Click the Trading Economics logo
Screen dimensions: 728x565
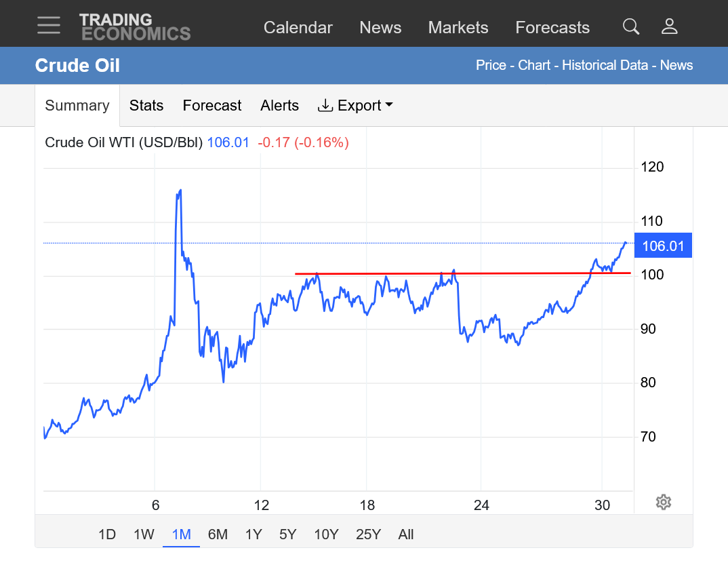coord(134,26)
